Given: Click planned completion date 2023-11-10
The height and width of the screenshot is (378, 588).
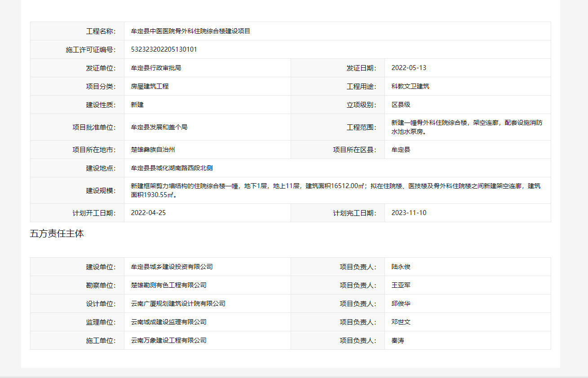Looking at the screenshot, I should (x=409, y=213).
